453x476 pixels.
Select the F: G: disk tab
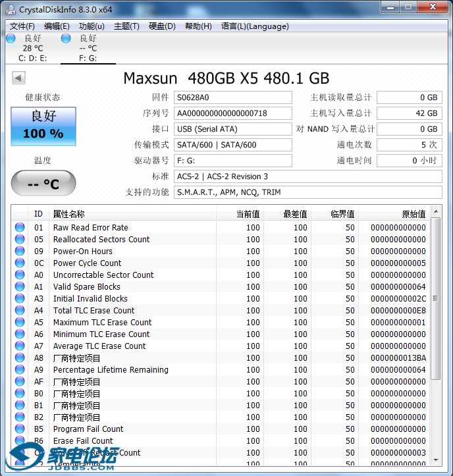click(88, 48)
